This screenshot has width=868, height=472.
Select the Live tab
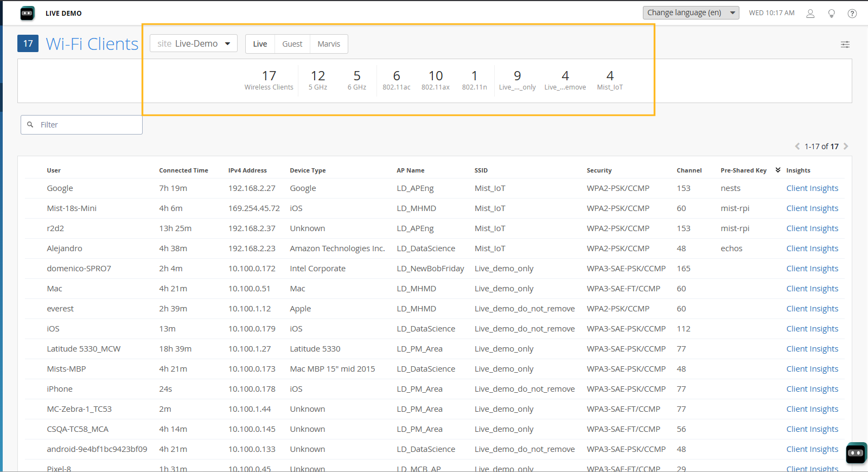(x=260, y=44)
